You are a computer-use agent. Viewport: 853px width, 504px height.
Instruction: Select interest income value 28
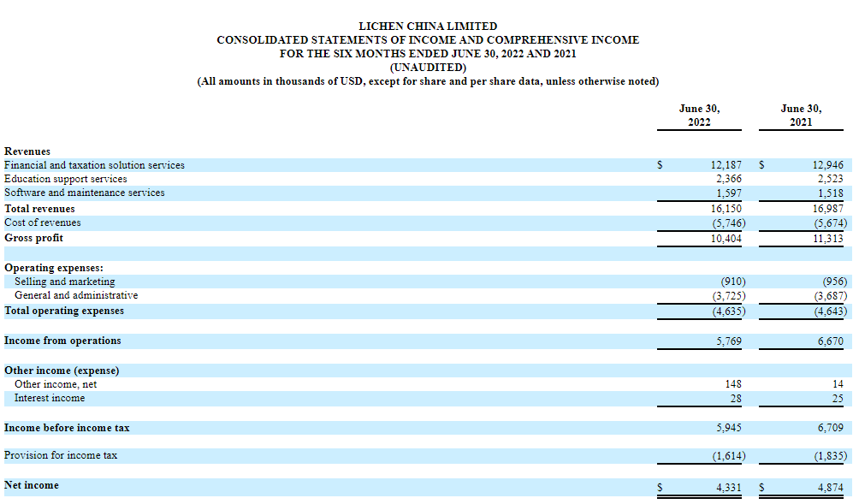coord(736,399)
